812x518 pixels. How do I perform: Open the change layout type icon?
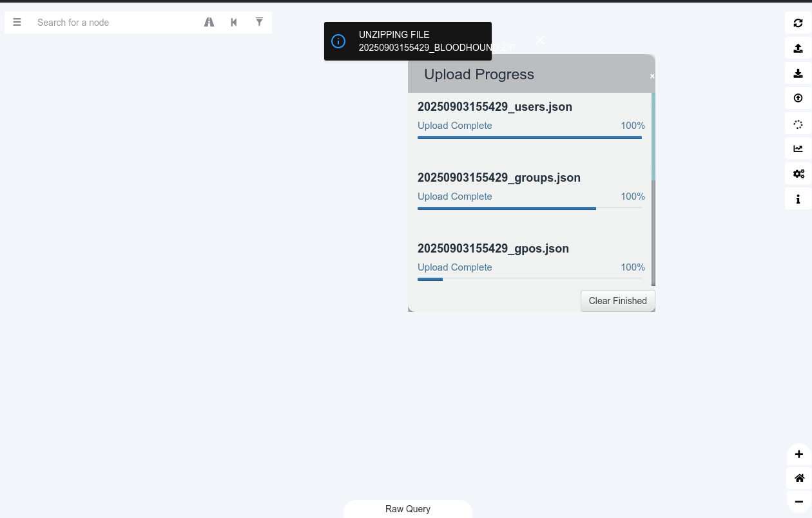798,149
